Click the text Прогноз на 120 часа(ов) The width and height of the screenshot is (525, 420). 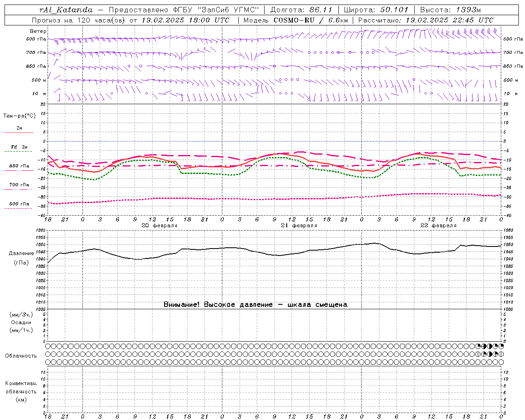pos(79,20)
